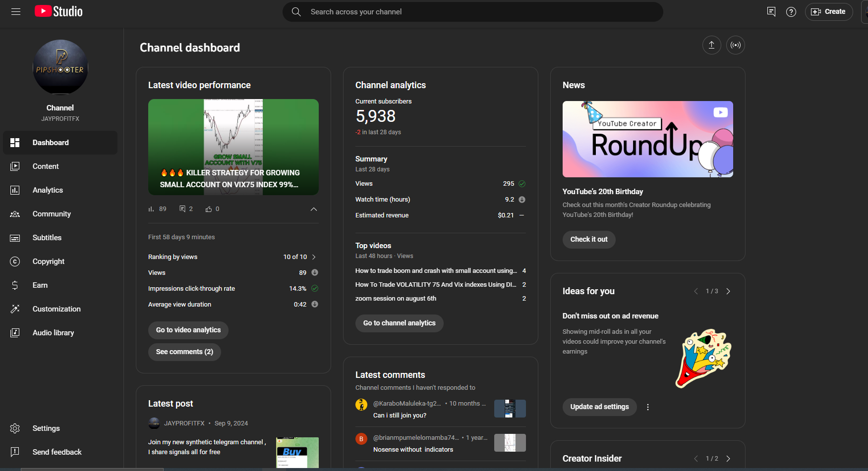Click the green check beside Views 295
This screenshot has height=471, width=868.
[522, 184]
